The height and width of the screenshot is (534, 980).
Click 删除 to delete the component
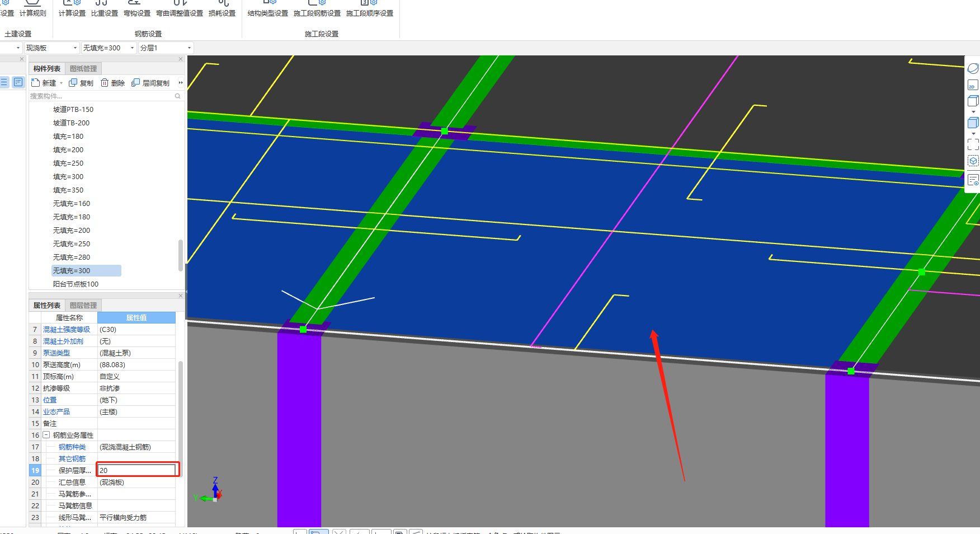112,83
